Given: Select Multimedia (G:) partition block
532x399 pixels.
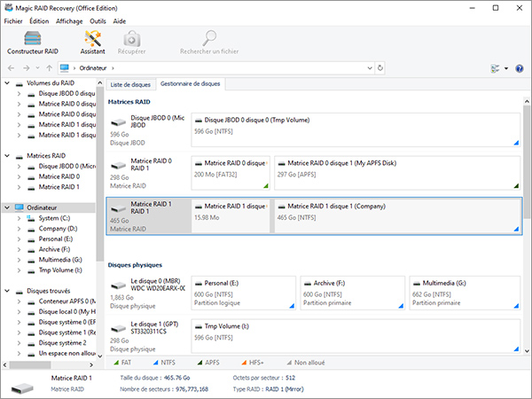Looking at the screenshot, I should (465, 293).
